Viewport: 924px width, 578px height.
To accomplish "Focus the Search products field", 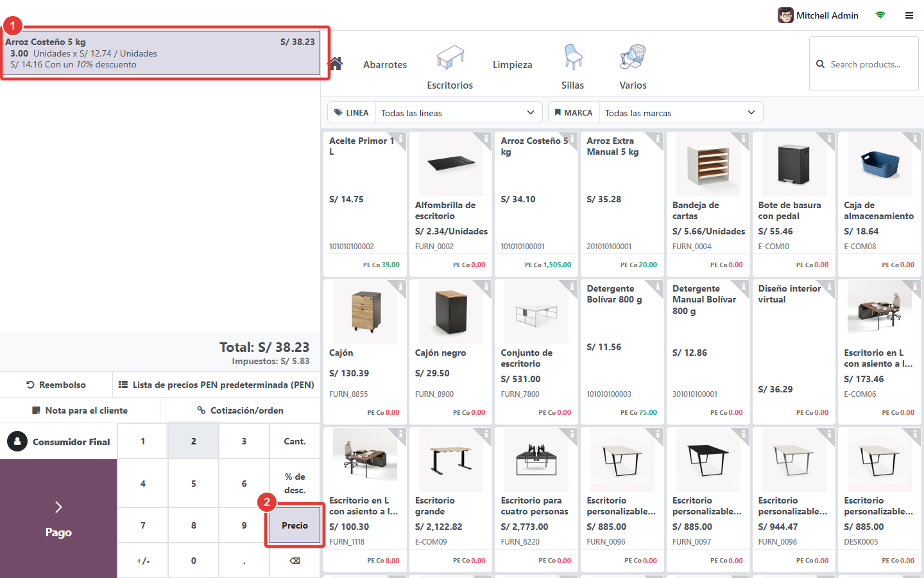I will 864,64.
